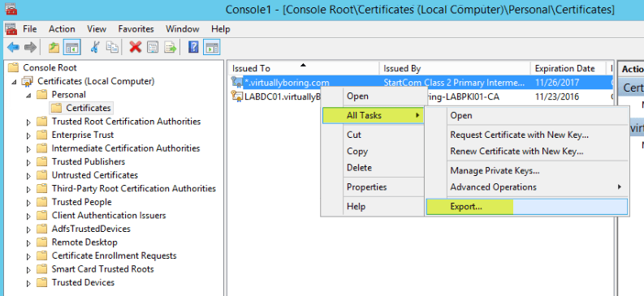This screenshot has width=644, height=296.
Task: Click the Export List toolbar icon
Action: point(171,47)
